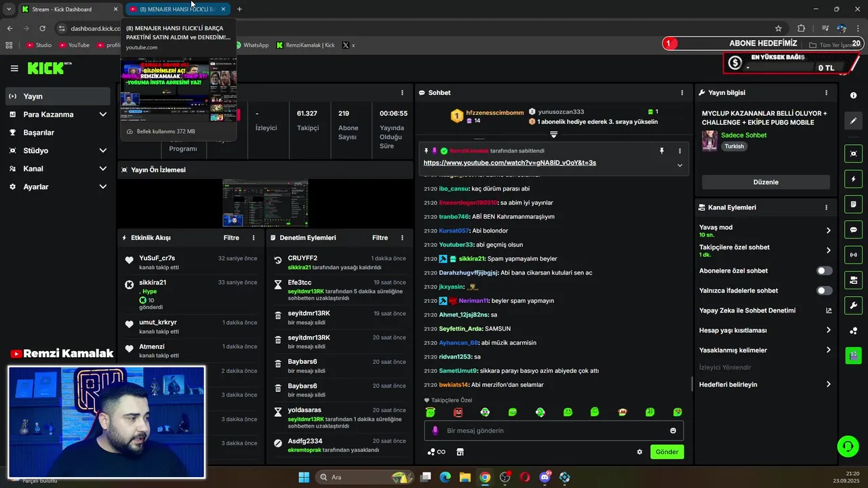The image size is (868, 488).
Task: Open a new browser tab
Action: tap(239, 9)
